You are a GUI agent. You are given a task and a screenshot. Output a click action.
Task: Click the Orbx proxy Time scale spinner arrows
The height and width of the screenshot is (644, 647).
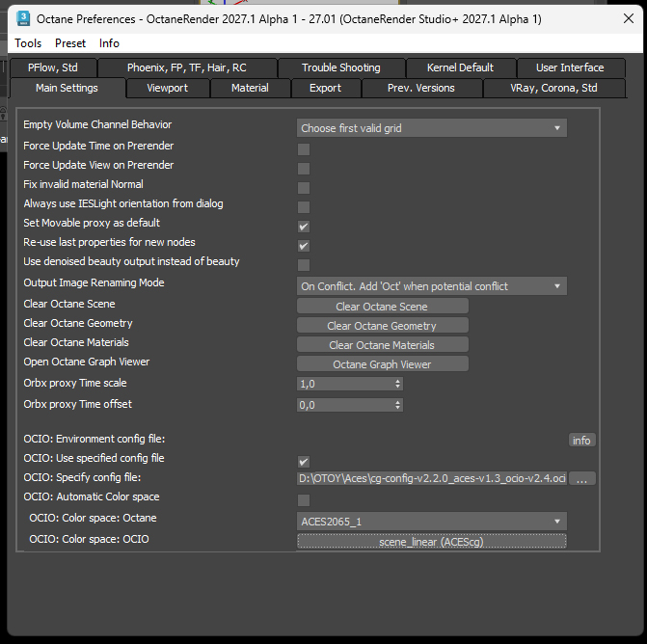398,384
